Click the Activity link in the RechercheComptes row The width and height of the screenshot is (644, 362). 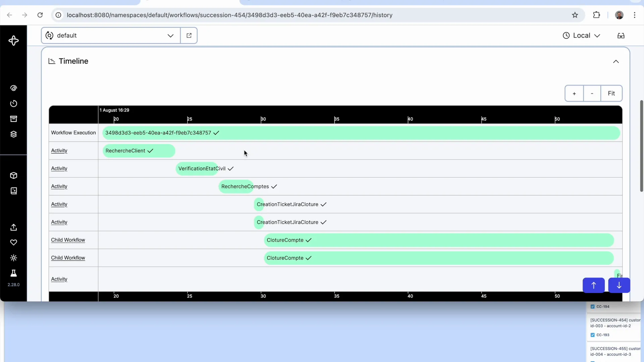coord(59,186)
